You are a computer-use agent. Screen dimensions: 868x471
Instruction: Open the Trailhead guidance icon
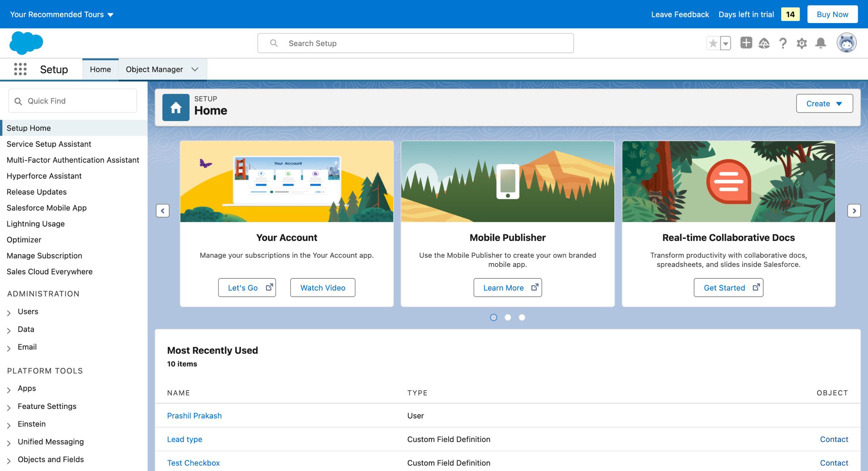point(764,43)
